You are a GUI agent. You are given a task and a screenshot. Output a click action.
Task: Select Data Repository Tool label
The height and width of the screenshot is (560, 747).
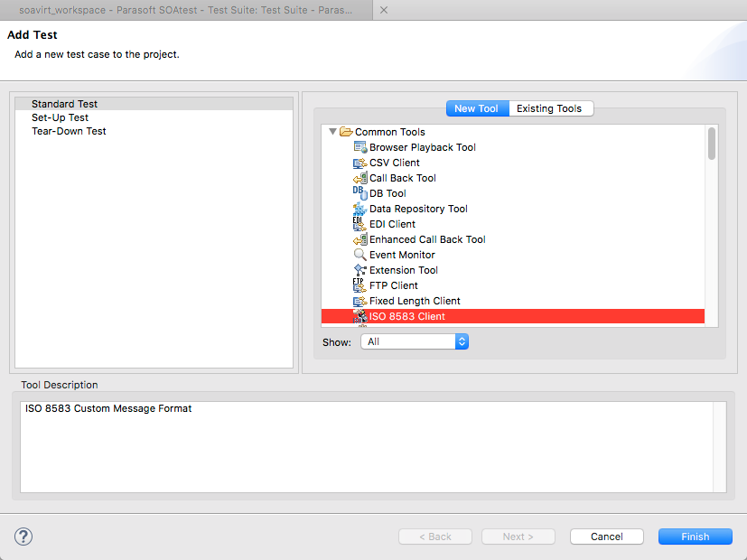pos(418,209)
